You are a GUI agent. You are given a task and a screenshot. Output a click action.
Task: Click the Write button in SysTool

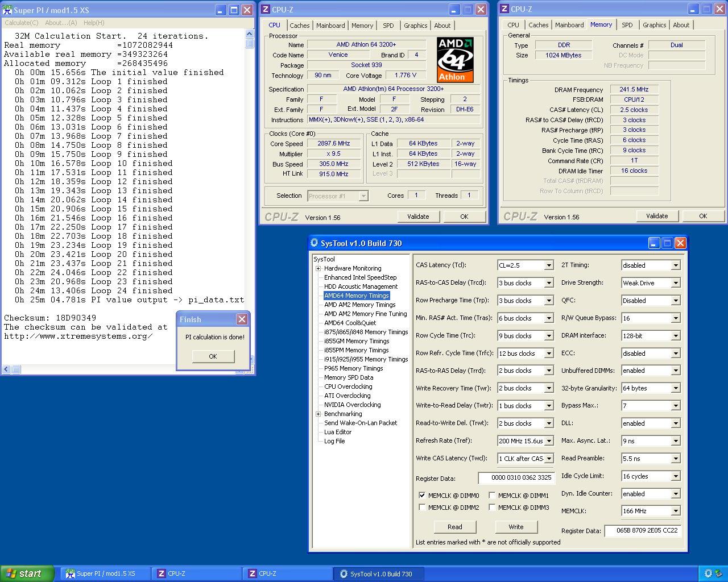pyautogui.click(x=516, y=527)
